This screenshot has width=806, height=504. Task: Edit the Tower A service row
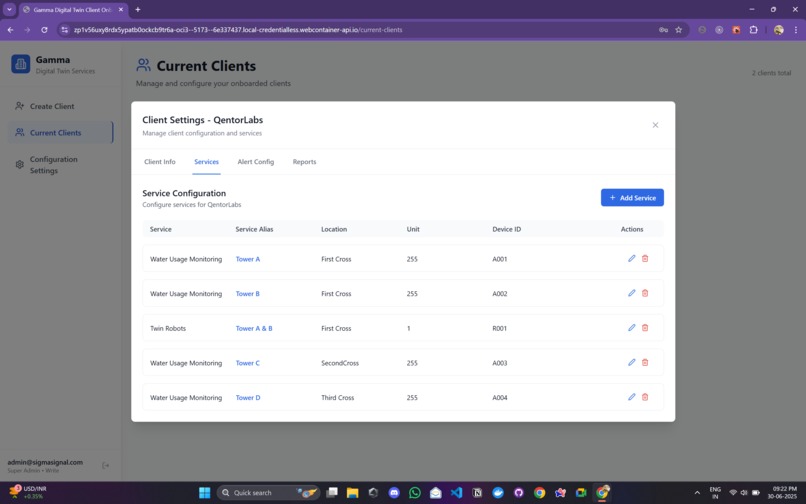[x=631, y=258]
